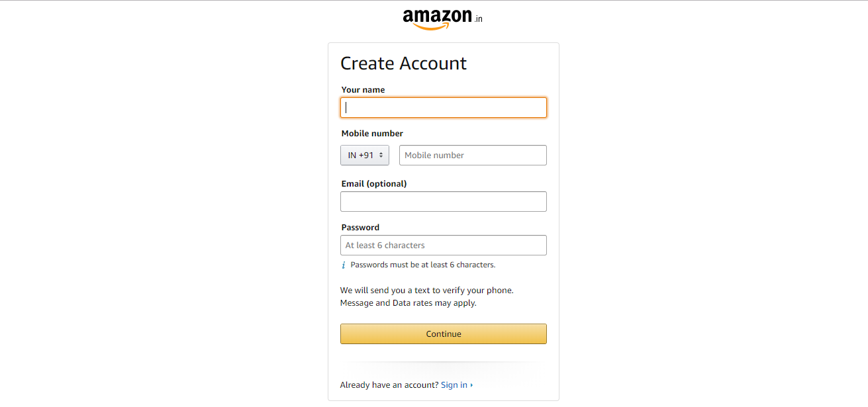The height and width of the screenshot is (407, 868).
Task: Click the 'Already have an account?' text
Action: pyautogui.click(x=389, y=385)
